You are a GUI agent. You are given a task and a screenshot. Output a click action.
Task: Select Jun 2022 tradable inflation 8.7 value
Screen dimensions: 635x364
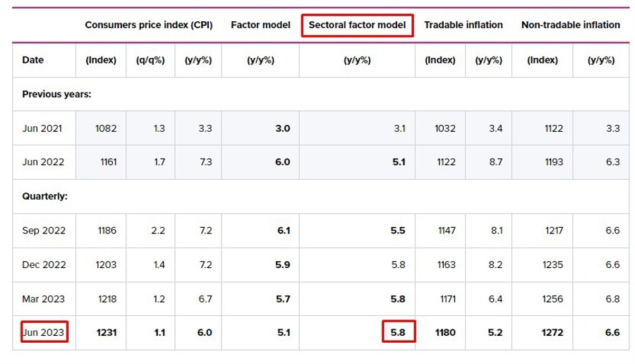495,162
